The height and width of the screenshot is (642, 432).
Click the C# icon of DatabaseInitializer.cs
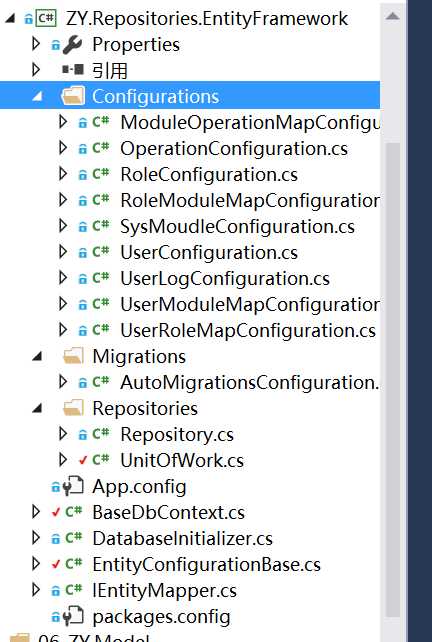click(74, 537)
